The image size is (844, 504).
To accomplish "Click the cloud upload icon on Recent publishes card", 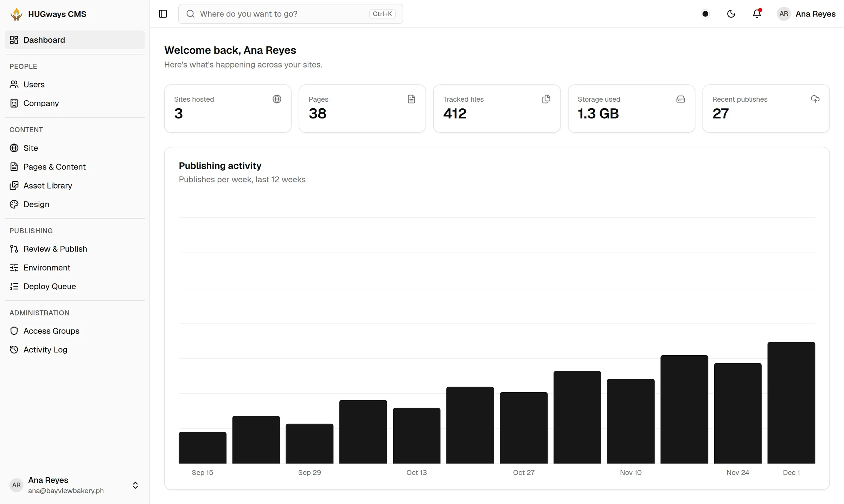I will tap(815, 99).
